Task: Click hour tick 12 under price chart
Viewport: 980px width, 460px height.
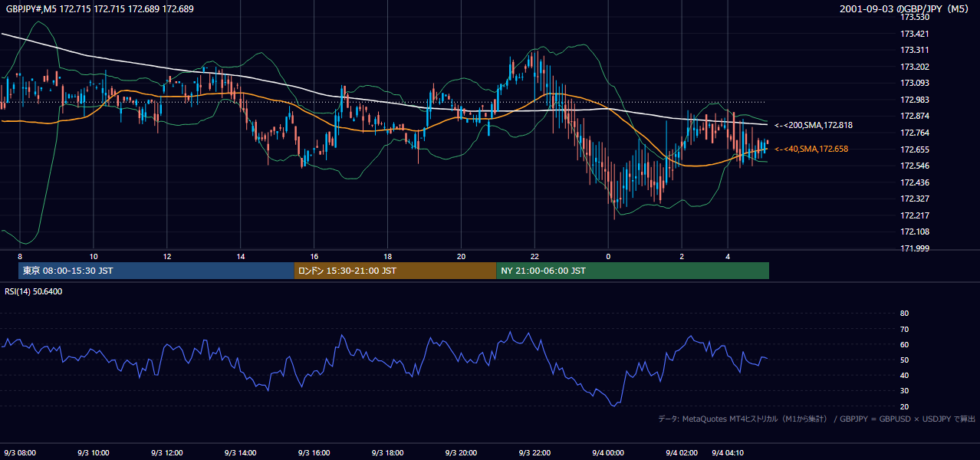Action: point(167,256)
